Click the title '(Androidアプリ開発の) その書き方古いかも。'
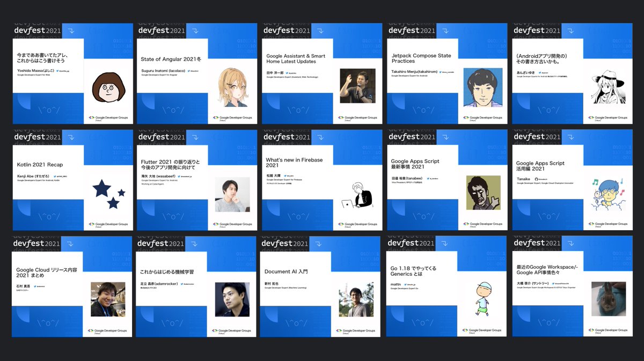 [541, 58]
